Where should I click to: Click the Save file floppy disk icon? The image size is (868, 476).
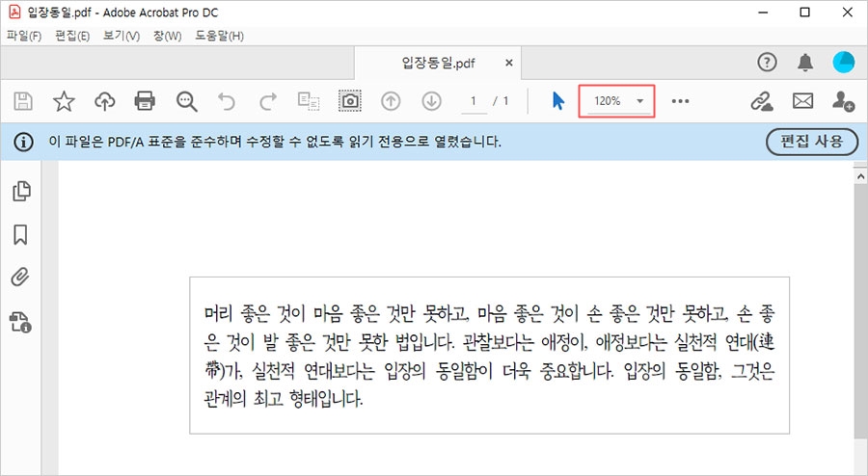pyautogui.click(x=23, y=101)
